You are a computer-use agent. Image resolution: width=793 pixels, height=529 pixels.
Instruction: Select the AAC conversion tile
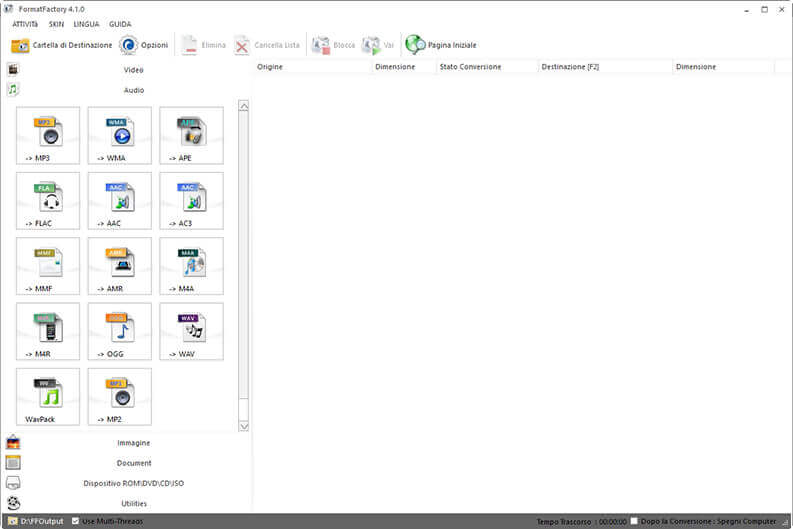[120, 200]
